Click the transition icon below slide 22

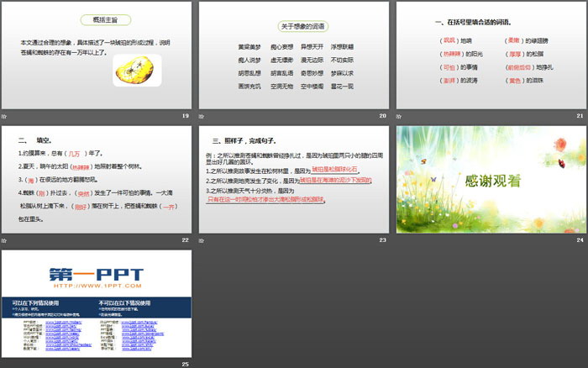4,239
